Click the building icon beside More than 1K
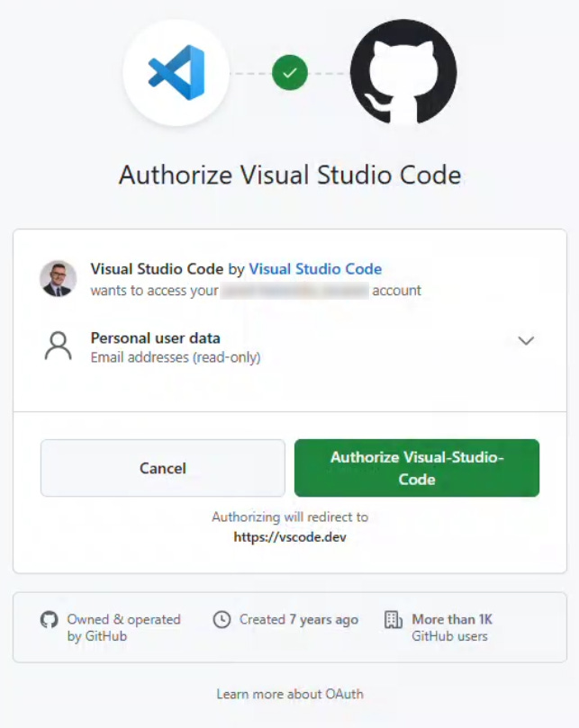Image resolution: width=579 pixels, height=728 pixels. [x=394, y=619]
